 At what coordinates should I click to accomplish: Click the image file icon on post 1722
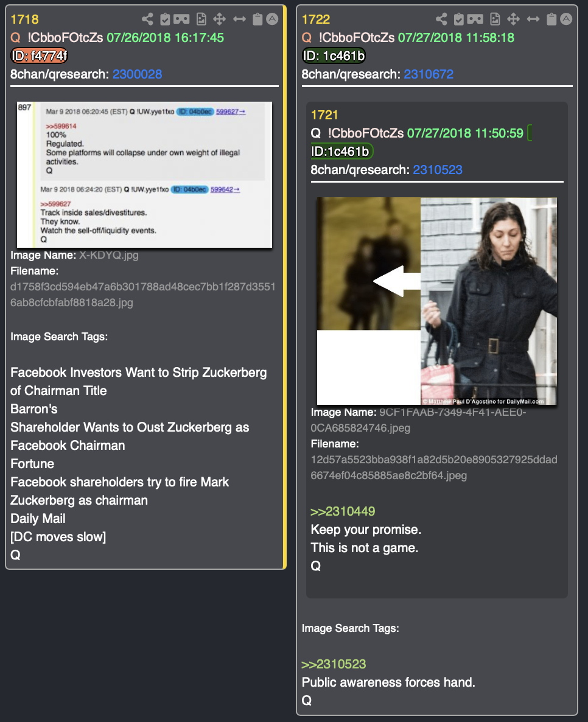pyautogui.click(x=495, y=19)
